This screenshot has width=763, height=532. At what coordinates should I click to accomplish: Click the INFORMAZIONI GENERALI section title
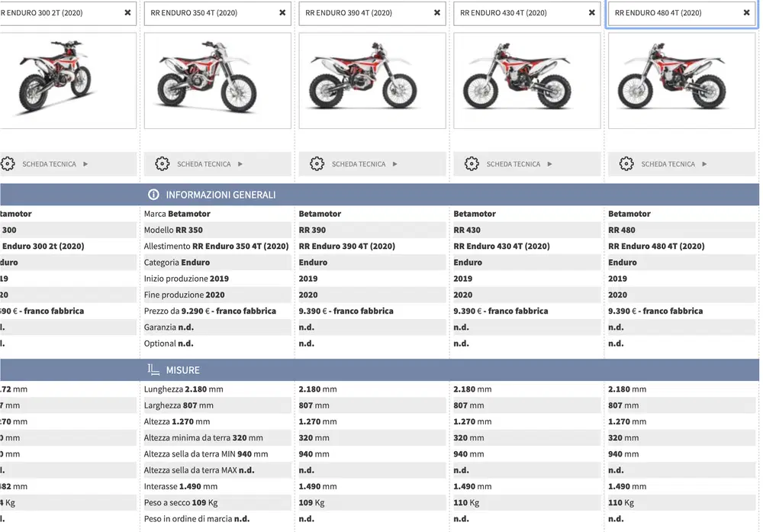click(x=221, y=195)
